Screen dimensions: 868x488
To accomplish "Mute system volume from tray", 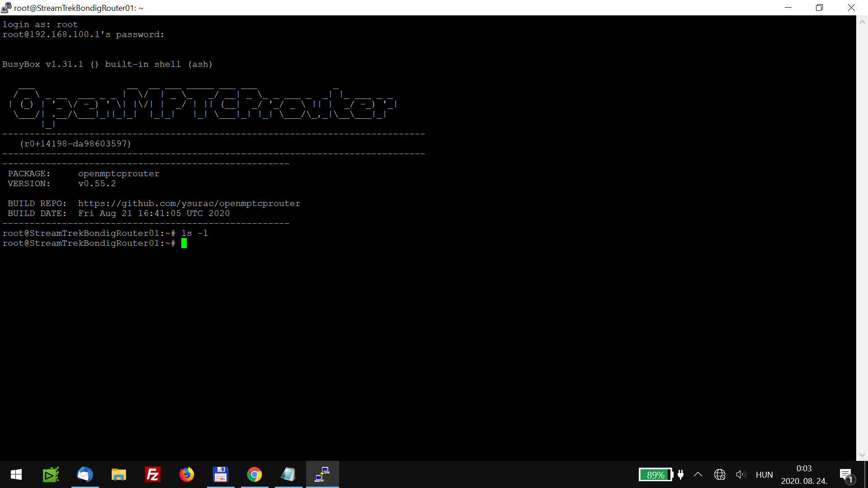I will point(741,474).
